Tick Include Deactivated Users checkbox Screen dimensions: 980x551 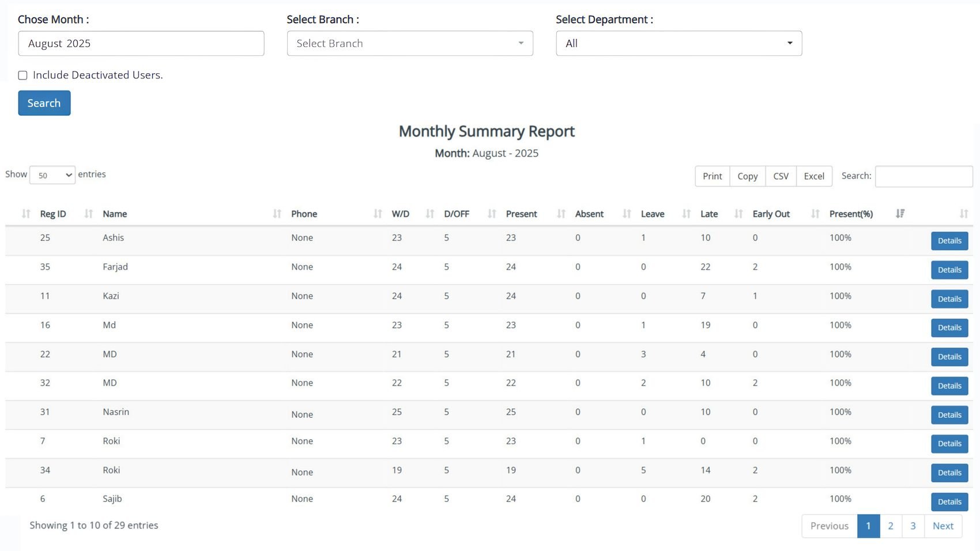[22, 76]
